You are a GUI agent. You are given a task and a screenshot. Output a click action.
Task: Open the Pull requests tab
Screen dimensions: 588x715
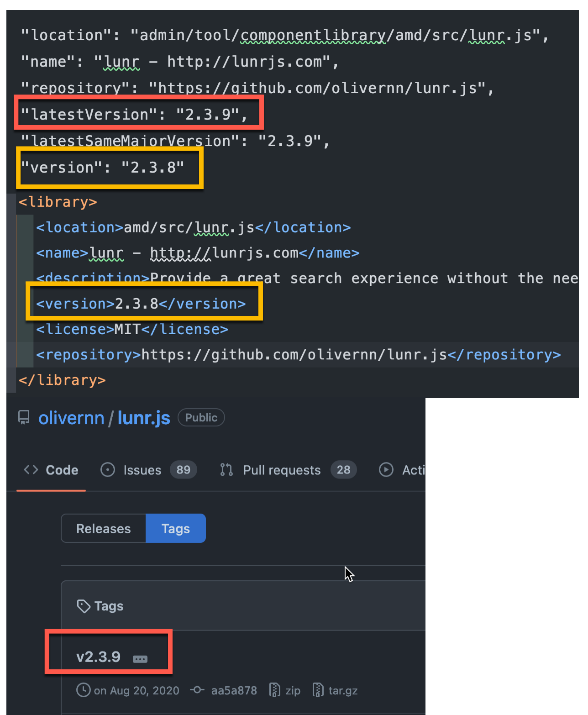tap(288, 470)
